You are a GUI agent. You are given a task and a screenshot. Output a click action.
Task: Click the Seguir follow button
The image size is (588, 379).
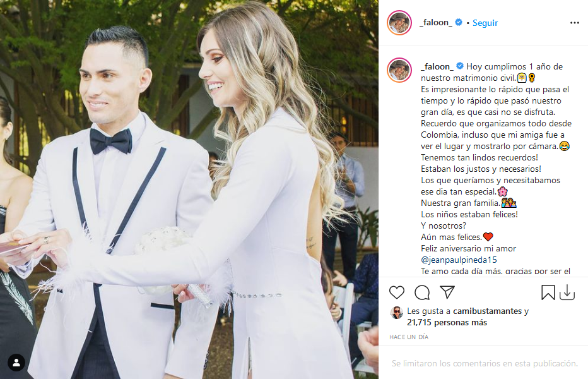click(485, 23)
